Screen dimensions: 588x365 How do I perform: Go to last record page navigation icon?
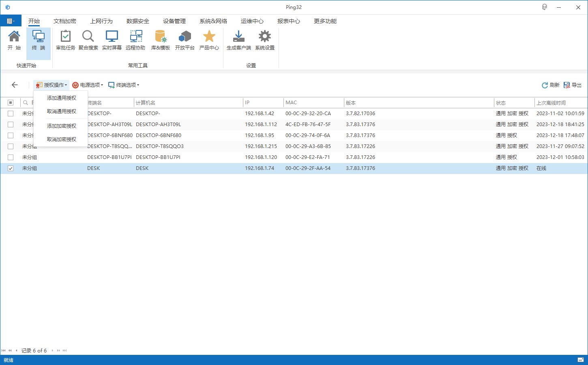64,350
